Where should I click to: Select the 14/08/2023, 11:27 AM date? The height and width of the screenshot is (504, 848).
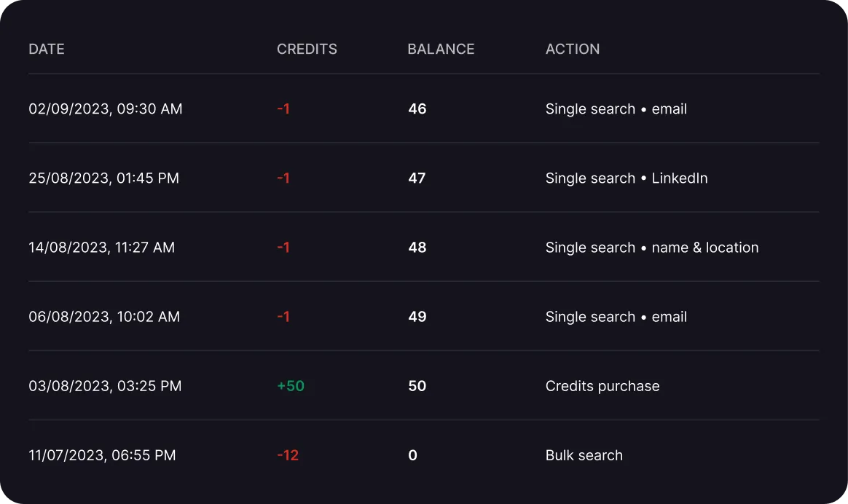tap(102, 248)
